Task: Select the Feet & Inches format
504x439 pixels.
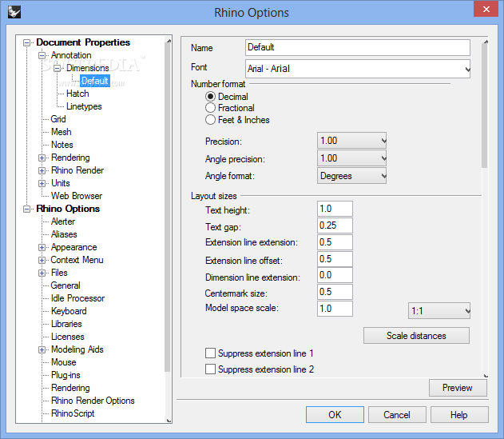Action: tap(210, 120)
